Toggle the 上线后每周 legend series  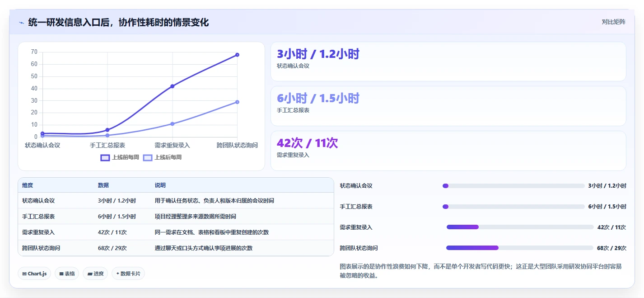162,157
